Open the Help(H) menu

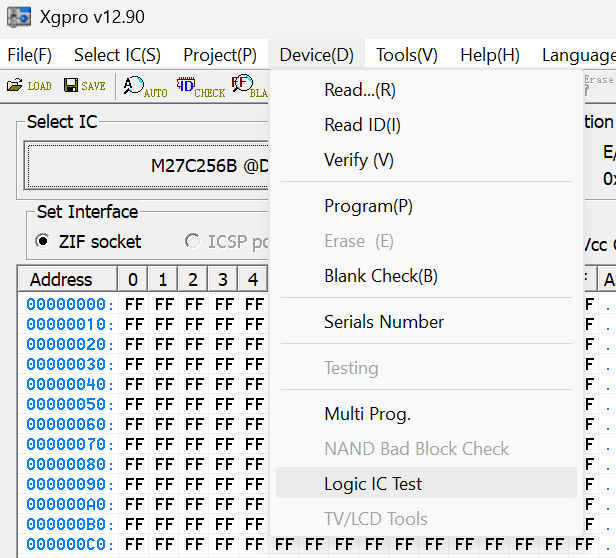pyautogui.click(x=490, y=55)
